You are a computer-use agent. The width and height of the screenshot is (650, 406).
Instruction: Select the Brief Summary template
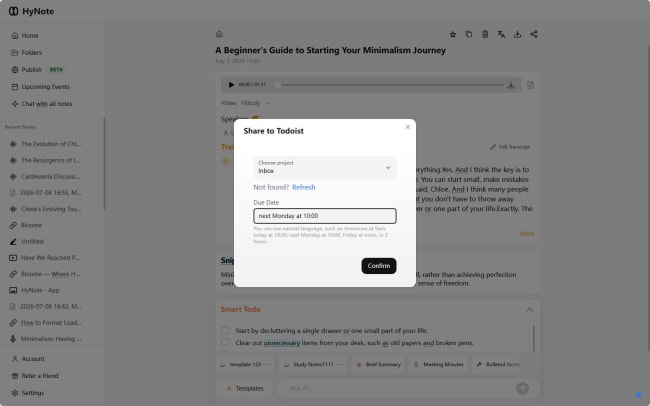coord(378,365)
